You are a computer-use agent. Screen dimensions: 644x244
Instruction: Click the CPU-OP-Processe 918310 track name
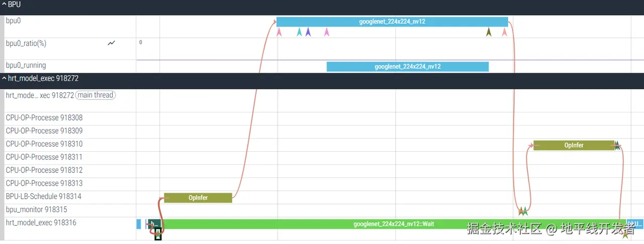click(44, 144)
